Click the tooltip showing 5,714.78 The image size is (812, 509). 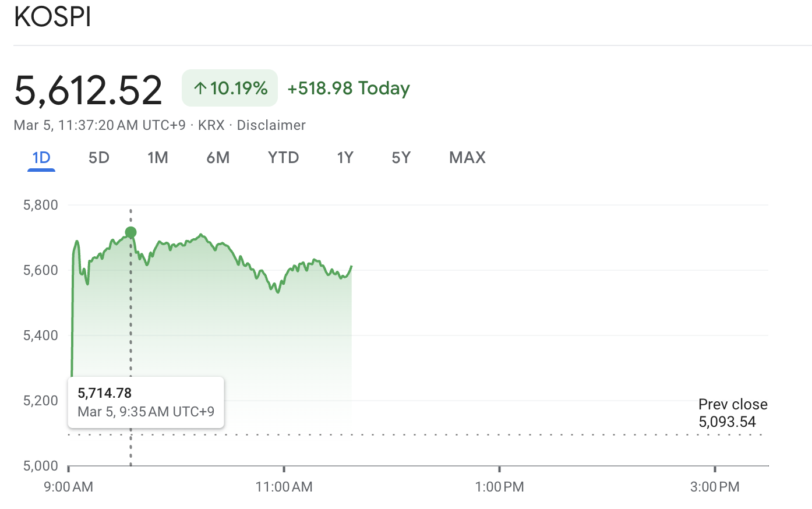146,402
